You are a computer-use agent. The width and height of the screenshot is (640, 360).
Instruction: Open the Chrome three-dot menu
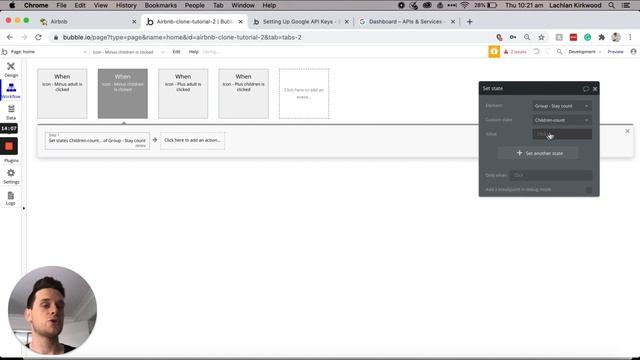tap(630, 37)
